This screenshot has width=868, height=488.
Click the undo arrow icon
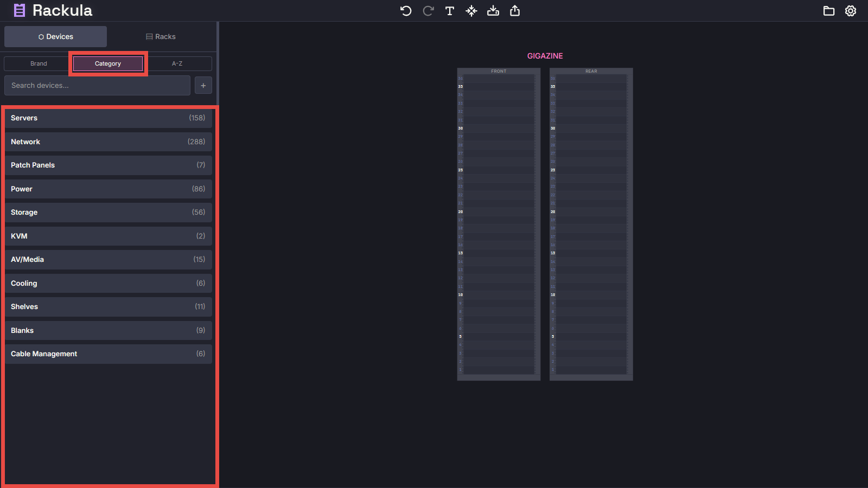pyautogui.click(x=406, y=11)
